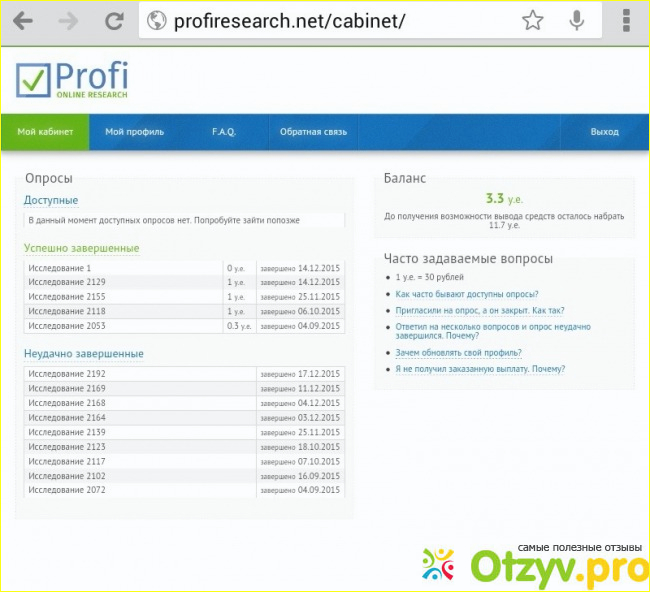
Task: Open the Мой кабинет tab
Action: point(45,132)
